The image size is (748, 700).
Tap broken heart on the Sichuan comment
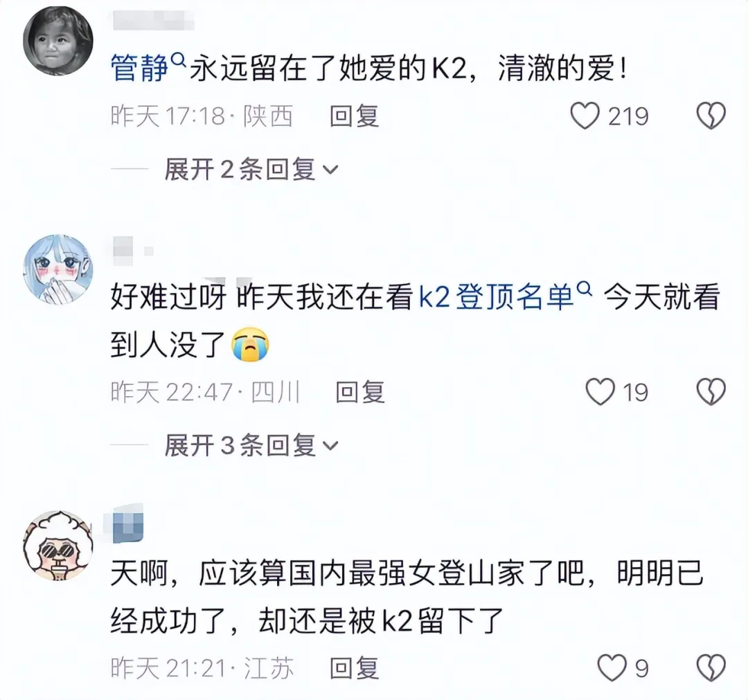pyautogui.click(x=711, y=392)
